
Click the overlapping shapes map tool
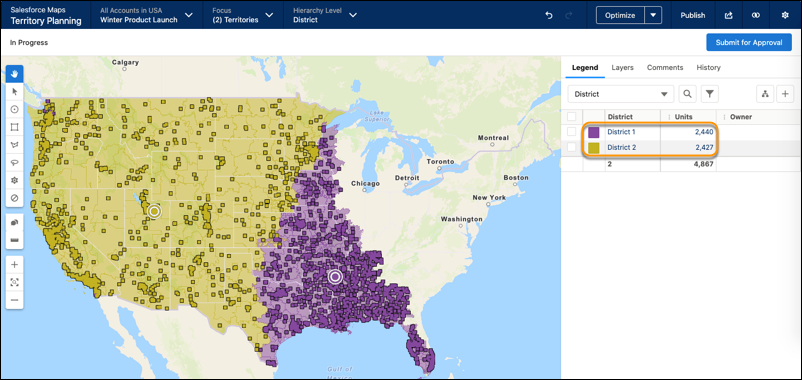pyautogui.click(x=14, y=222)
